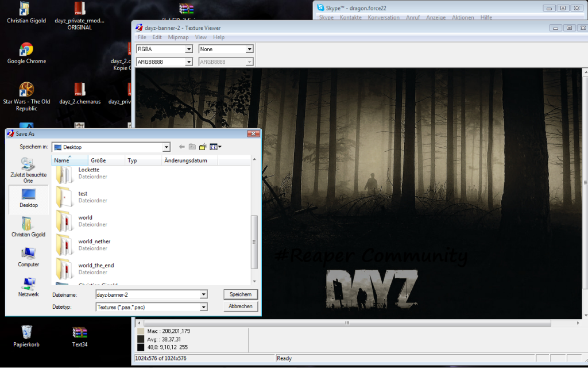The image size is (588, 368).
Task: Click the Texture Viewer title bar icon
Action: pos(139,28)
